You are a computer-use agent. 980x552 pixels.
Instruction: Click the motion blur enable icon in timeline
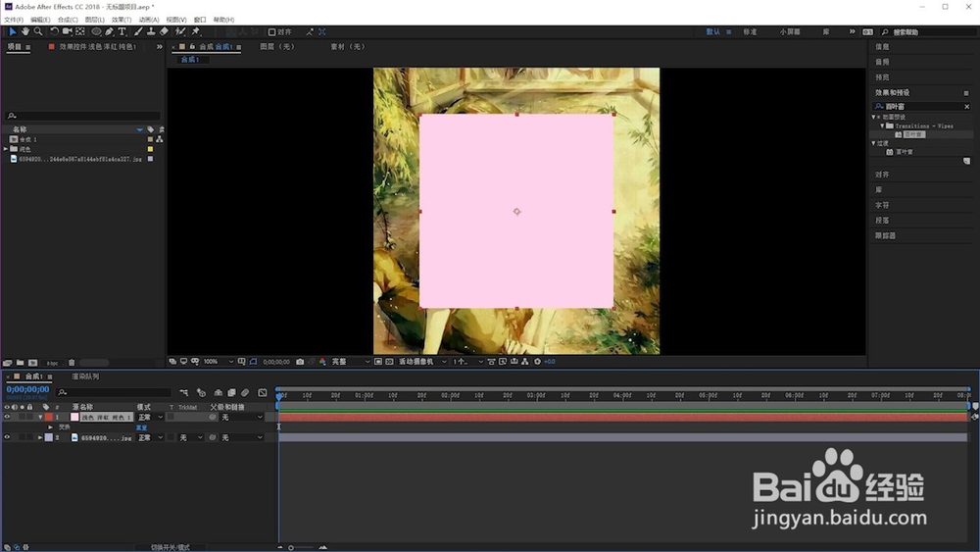pyautogui.click(x=245, y=392)
